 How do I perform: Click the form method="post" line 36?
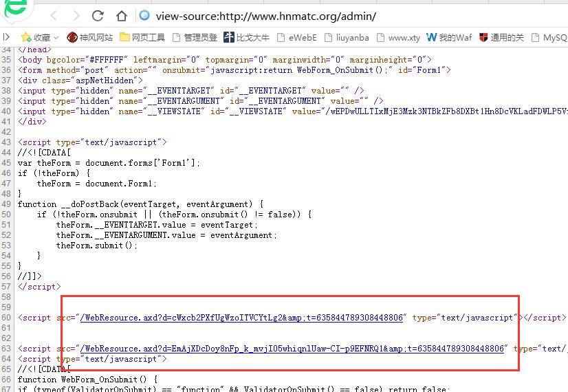[234, 70]
